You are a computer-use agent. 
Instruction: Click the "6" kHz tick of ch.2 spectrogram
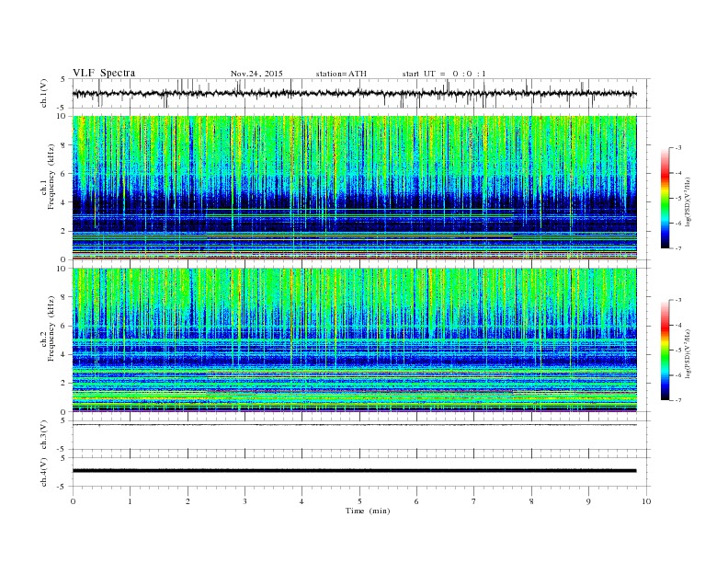click(63, 326)
